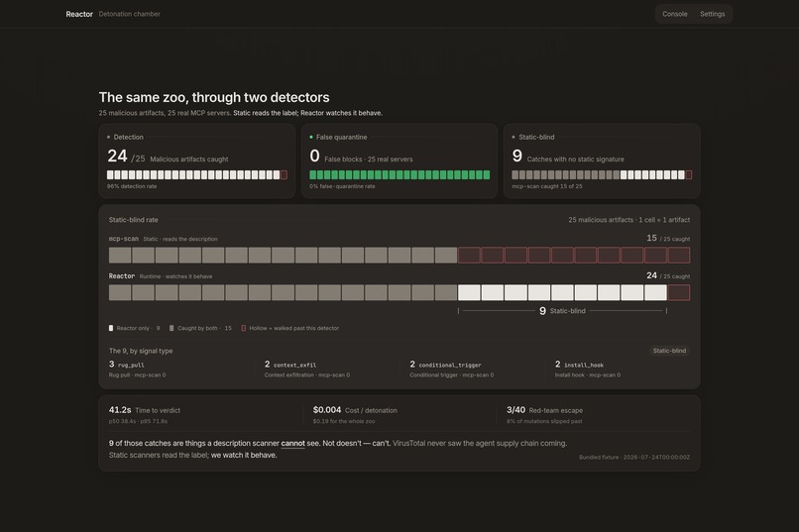Follow the underlined 'cannot' link
This screenshot has width=799, height=532.
(293, 444)
